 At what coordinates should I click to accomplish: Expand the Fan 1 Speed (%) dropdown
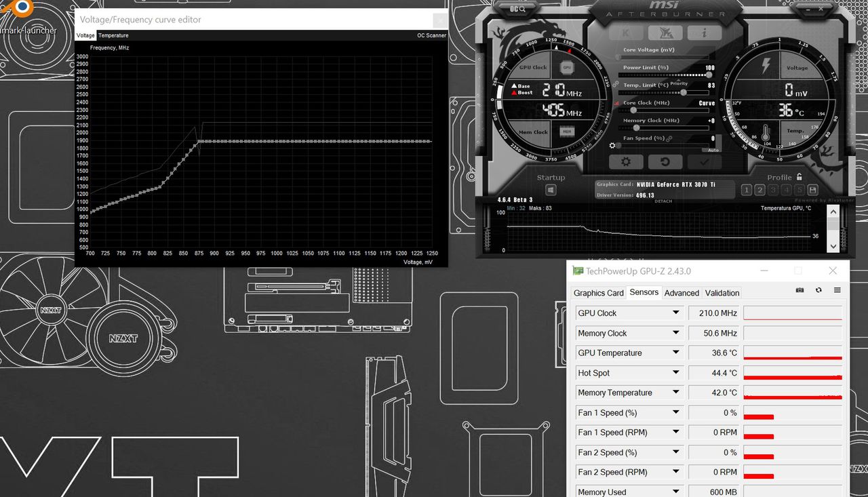click(676, 412)
